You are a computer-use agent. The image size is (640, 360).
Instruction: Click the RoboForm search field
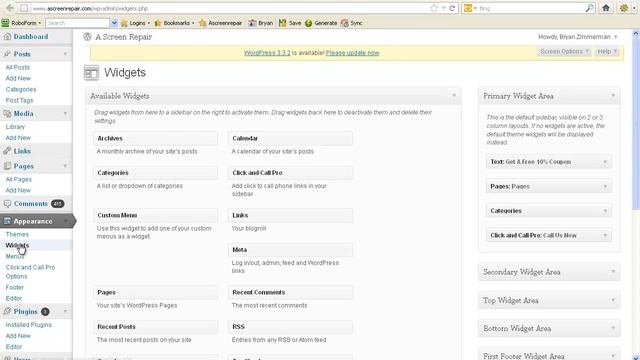coord(78,23)
